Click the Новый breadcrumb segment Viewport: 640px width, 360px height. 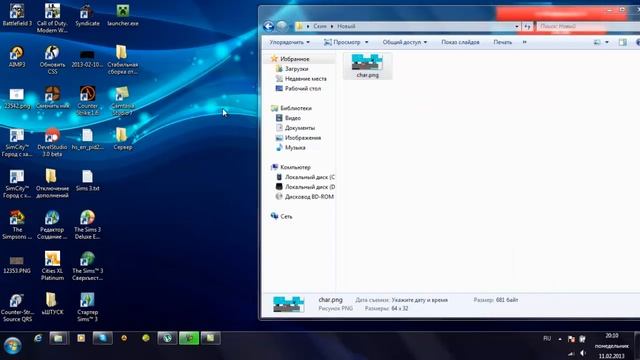pos(346,26)
